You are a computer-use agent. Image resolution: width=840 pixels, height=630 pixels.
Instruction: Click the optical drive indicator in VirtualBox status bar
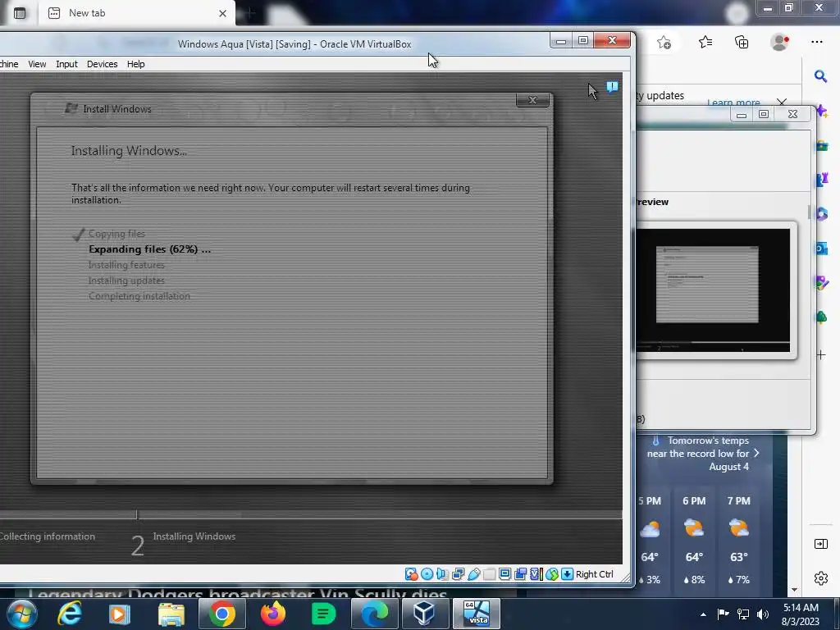(x=427, y=574)
